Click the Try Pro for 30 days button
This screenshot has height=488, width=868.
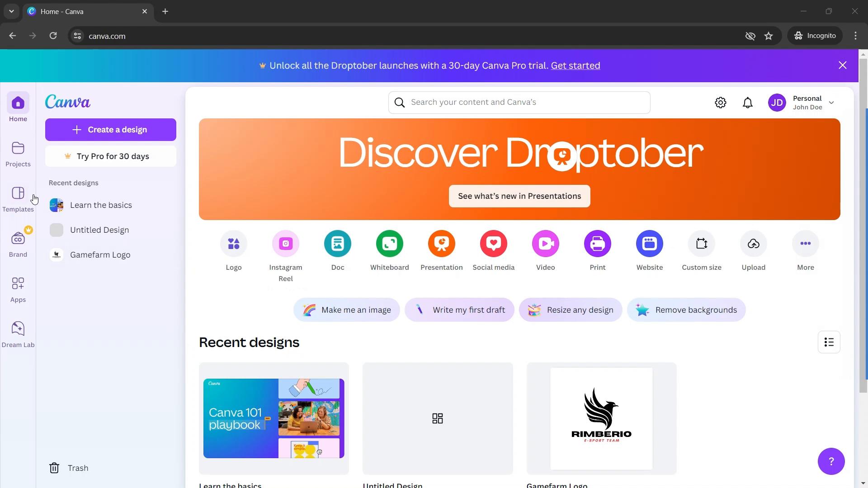pos(110,156)
